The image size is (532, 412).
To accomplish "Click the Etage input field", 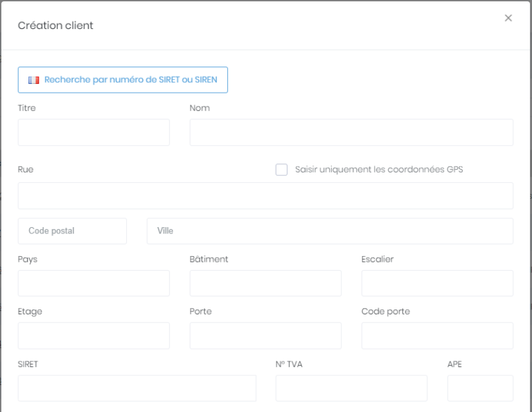I will (x=94, y=336).
